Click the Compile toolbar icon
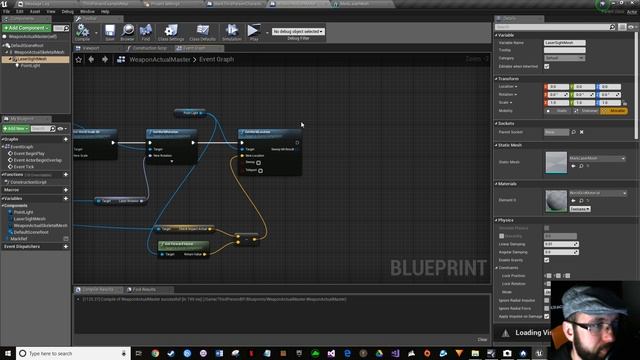This screenshot has height=360, width=640. click(82, 32)
